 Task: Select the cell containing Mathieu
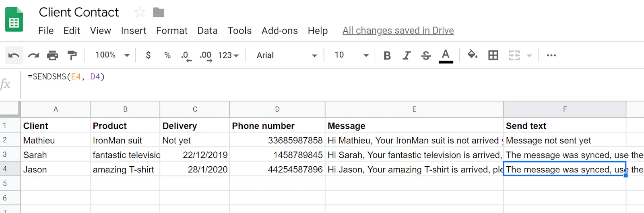click(x=56, y=140)
